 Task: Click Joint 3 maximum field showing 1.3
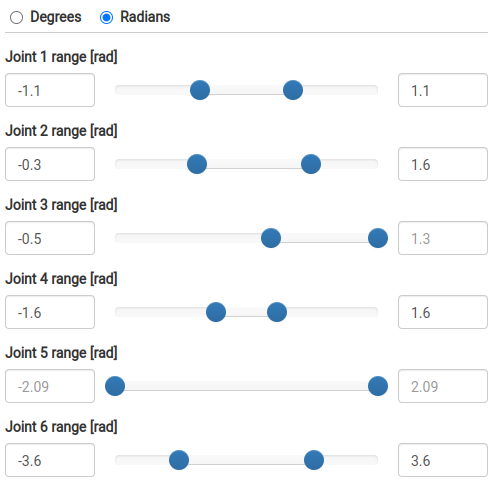tap(443, 238)
